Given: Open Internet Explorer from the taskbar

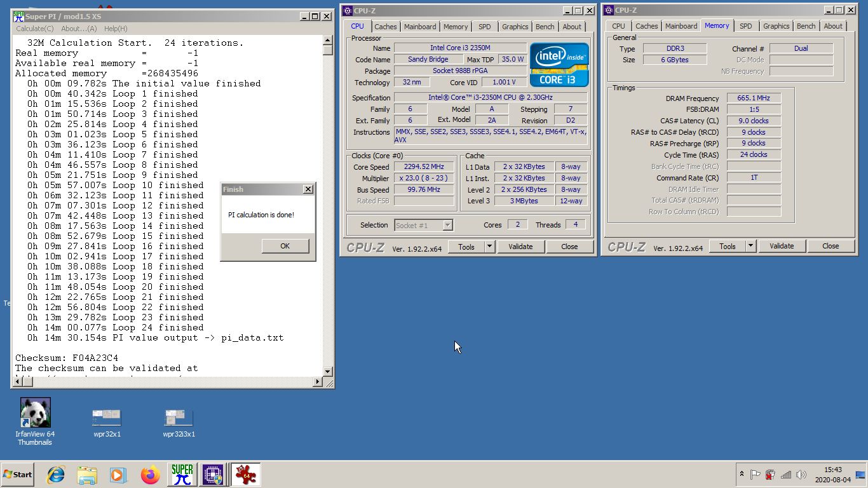Looking at the screenshot, I should [56, 475].
